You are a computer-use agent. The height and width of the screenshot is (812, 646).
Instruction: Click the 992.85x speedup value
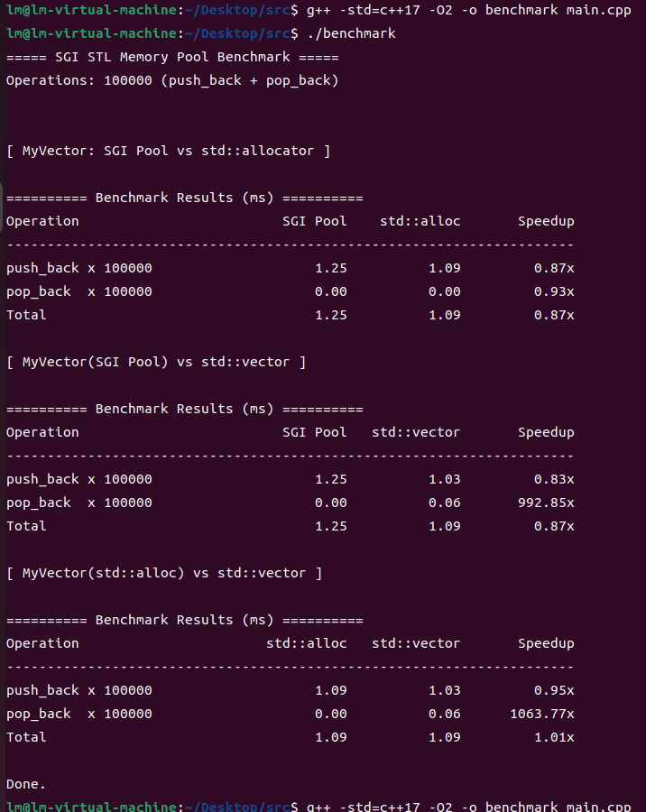pyautogui.click(x=546, y=503)
